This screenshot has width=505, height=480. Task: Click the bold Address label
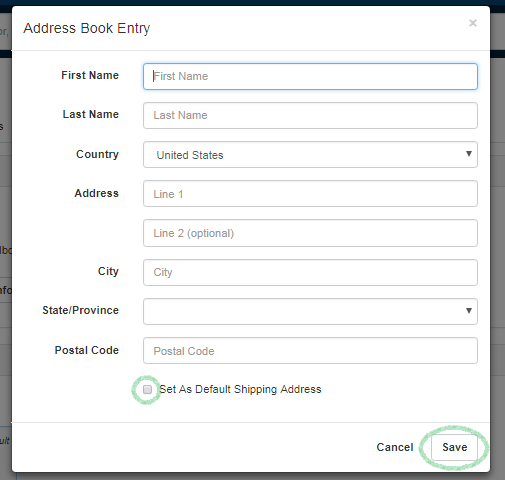pyautogui.click(x=96, y=193)
